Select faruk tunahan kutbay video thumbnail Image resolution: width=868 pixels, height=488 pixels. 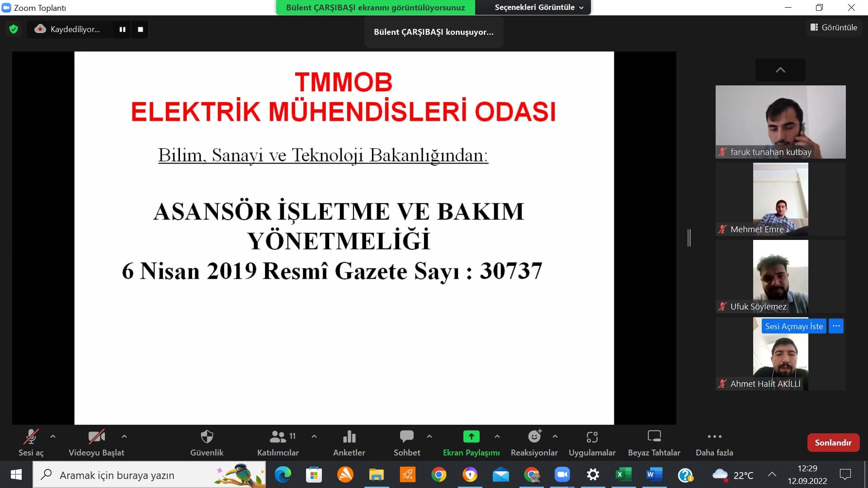pos(780,122)
